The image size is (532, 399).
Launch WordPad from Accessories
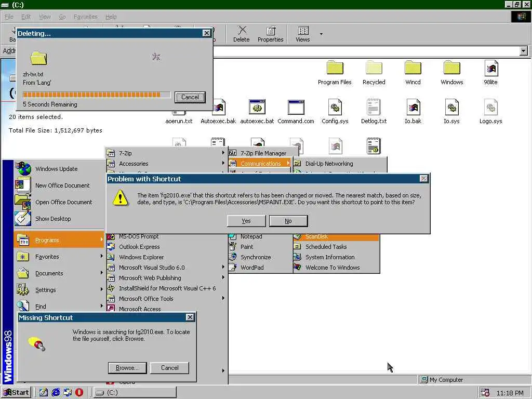point(260,268)
